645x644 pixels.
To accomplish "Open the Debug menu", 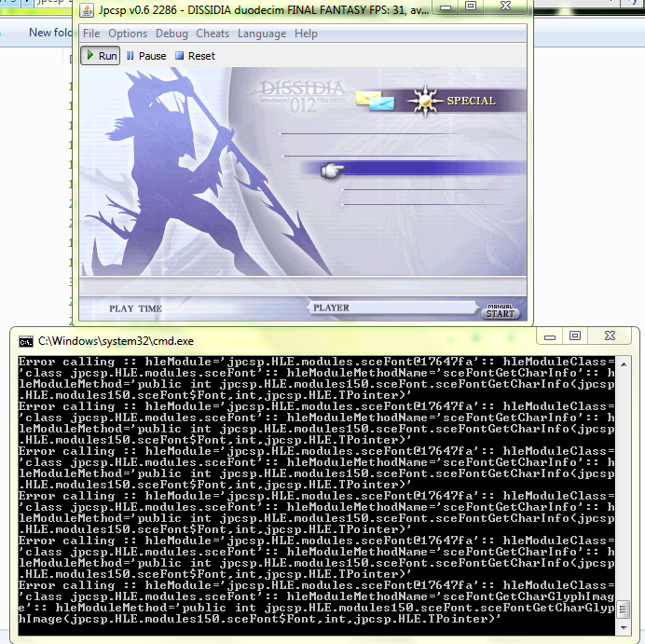I will (172, 34).
